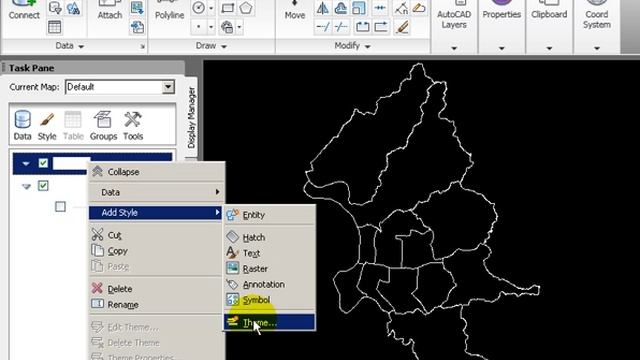Open Groups in Display Manager toolbar
Viewport: 640px width, 360px height.
coord(103,125)
